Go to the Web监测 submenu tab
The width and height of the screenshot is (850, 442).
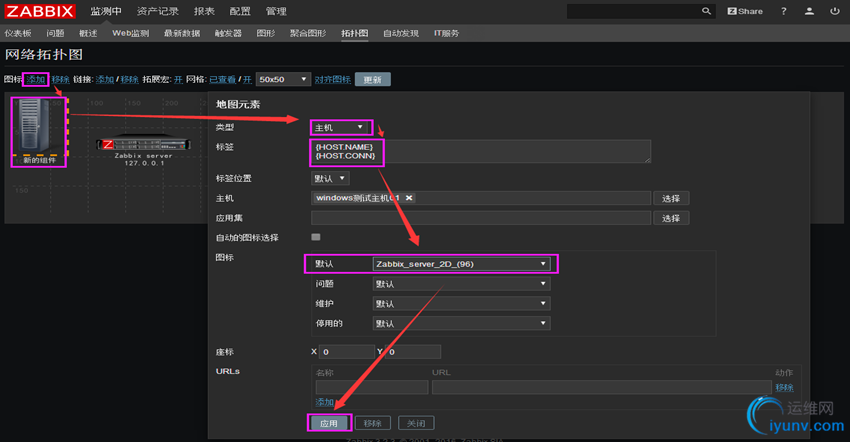(131, 33)
